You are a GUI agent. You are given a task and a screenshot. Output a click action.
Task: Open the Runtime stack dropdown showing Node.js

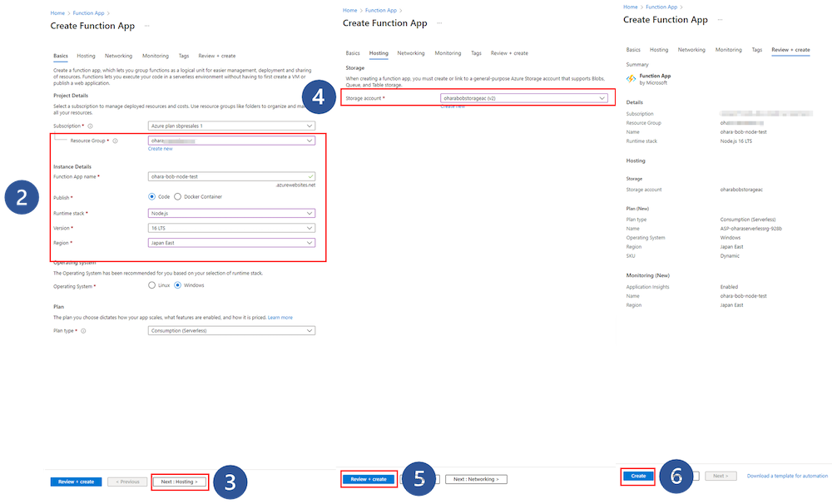point(231,213)
